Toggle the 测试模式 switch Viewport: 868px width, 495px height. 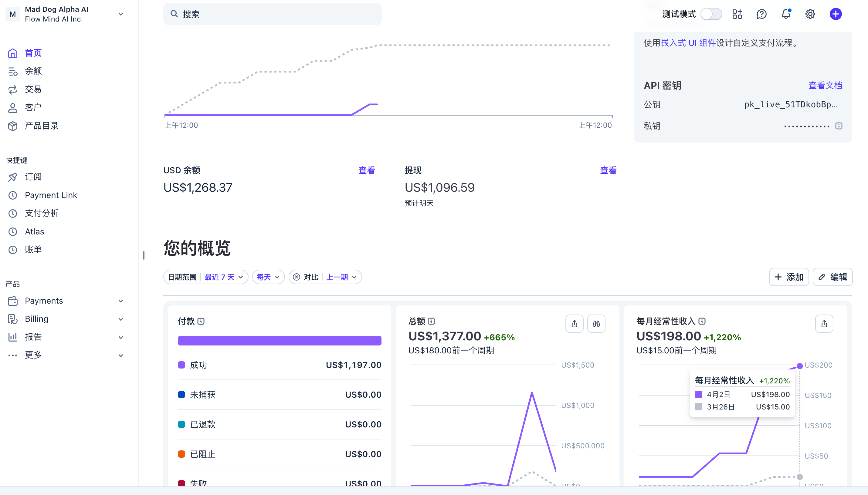click(x=711, y=14)
